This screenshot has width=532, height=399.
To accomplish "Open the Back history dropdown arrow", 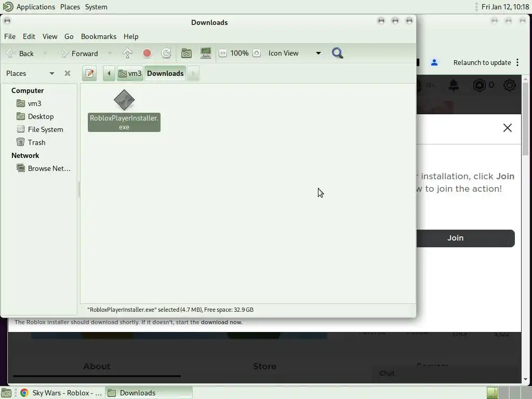I will click(45, 54).
